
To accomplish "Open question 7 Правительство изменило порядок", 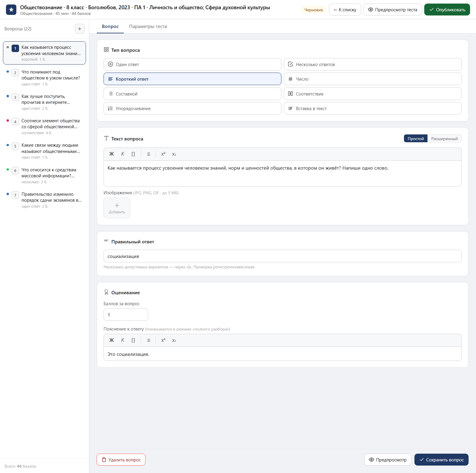I will coord(45,200).
